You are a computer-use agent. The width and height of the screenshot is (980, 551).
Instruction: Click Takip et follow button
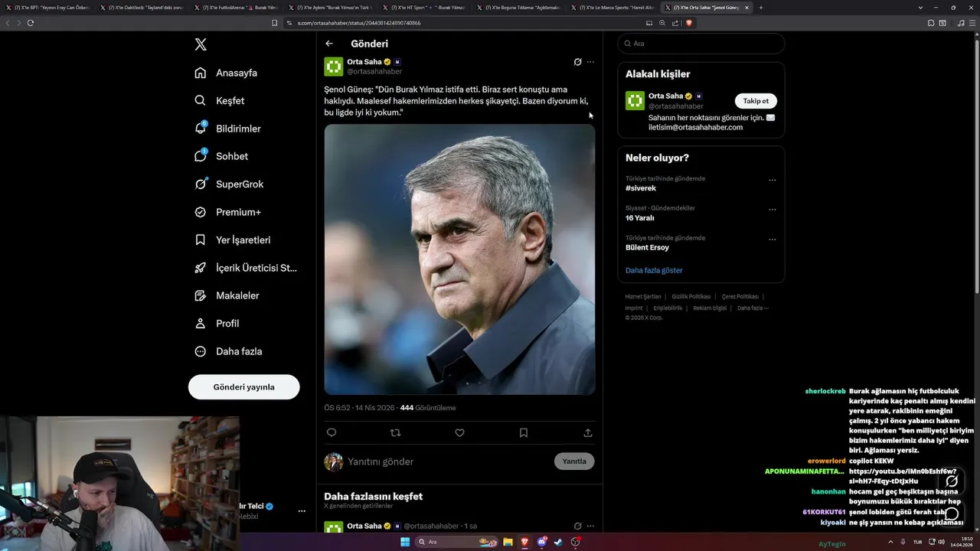coord(756,101)
